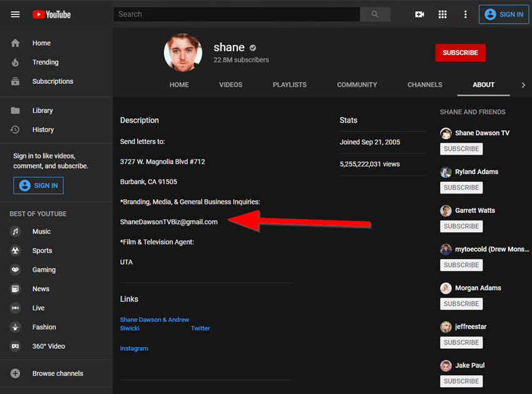Click the Fashion channel icon

click(x=15, y=327)
